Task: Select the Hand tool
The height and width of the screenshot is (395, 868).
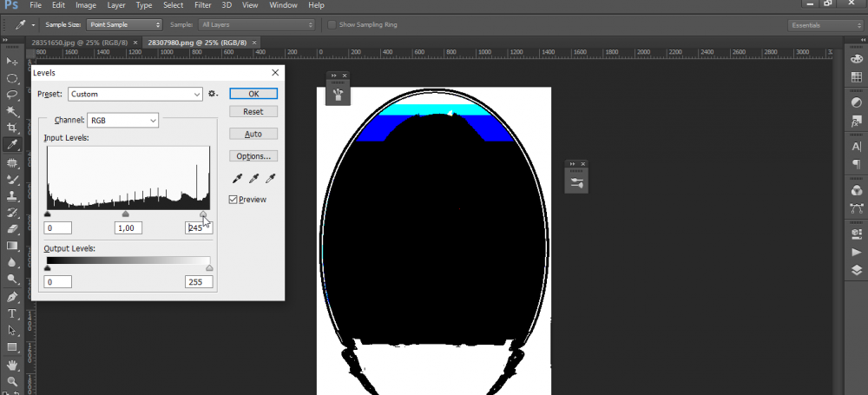Action: (x=12, y=365)
